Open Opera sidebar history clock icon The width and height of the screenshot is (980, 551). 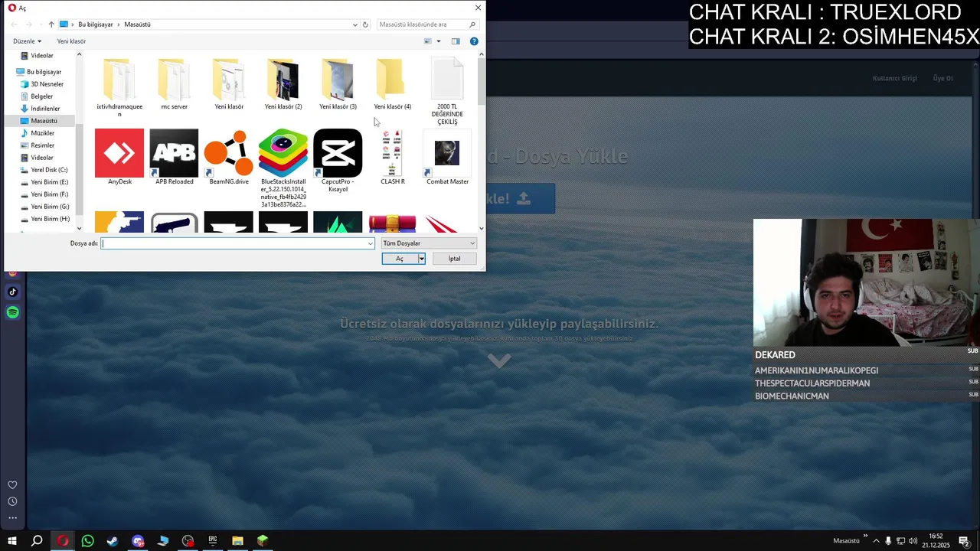coord(12,502)
